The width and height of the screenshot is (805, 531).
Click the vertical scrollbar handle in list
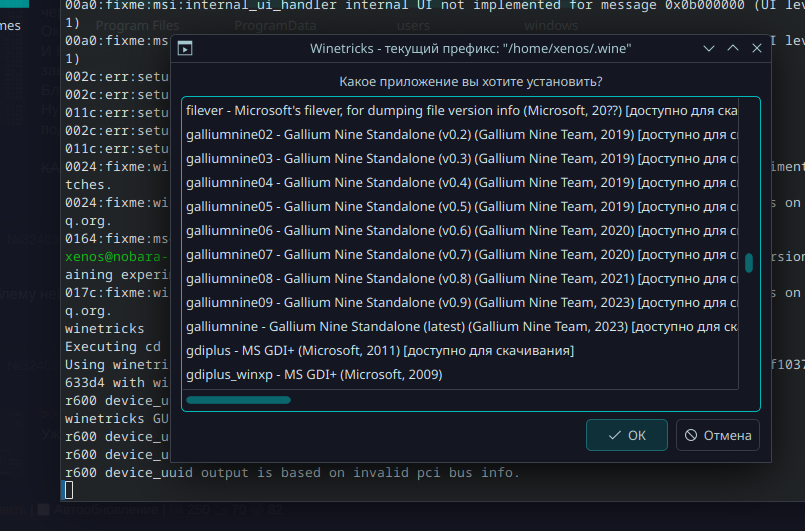pyautogui.click(x=749, y=263)
